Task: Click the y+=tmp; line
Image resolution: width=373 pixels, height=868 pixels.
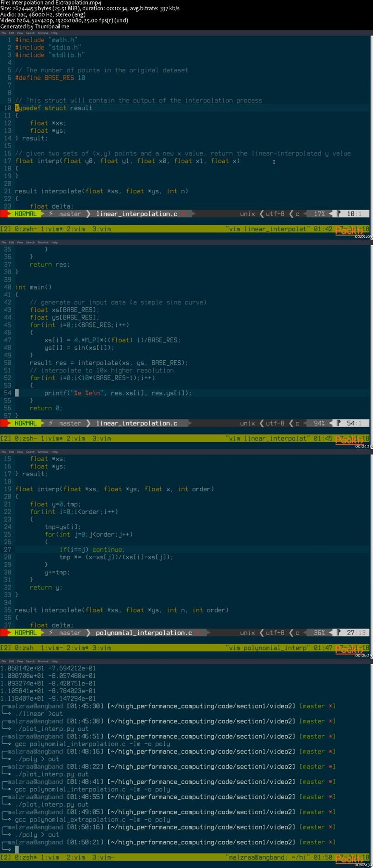Action: coord(57,573)
